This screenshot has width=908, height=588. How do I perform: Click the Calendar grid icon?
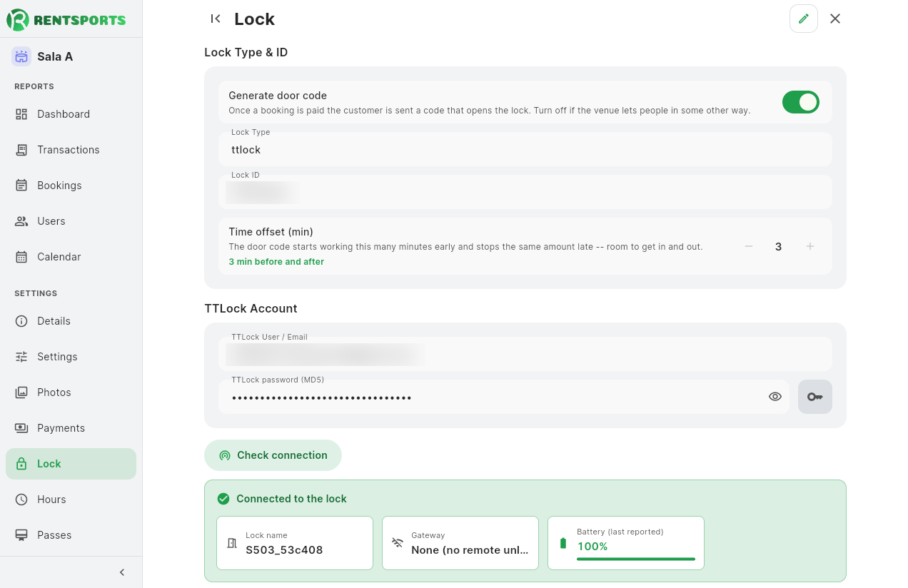pyautogui.click(x=21, y=257)
